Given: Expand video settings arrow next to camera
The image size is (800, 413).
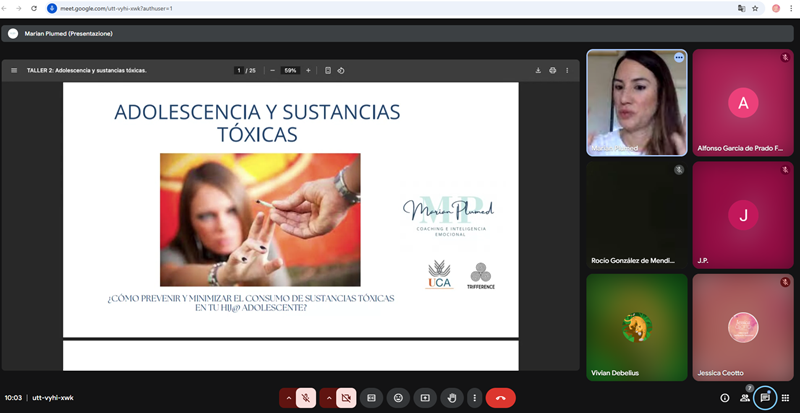Looking at the screenshot, I should point(329,398).
